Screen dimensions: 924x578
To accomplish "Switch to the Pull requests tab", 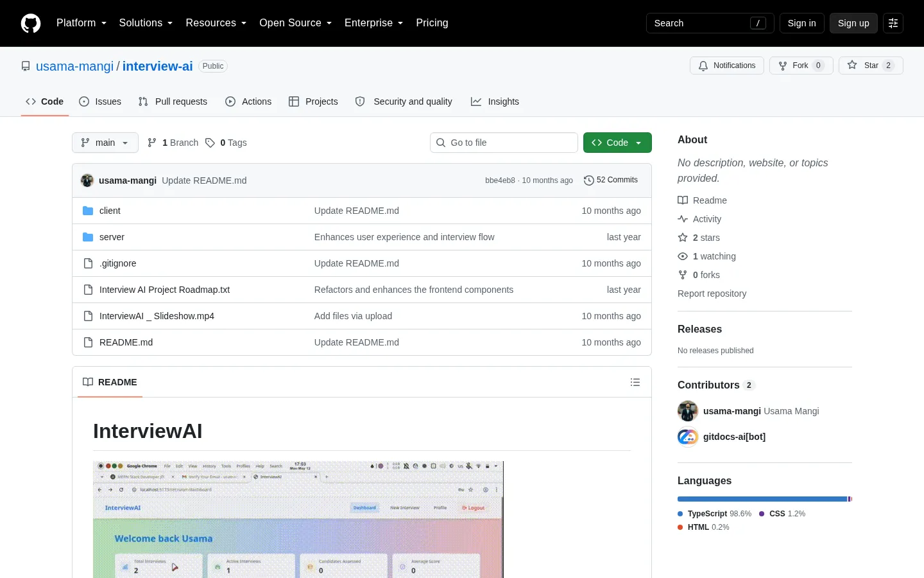I will [x=173, y=101].
